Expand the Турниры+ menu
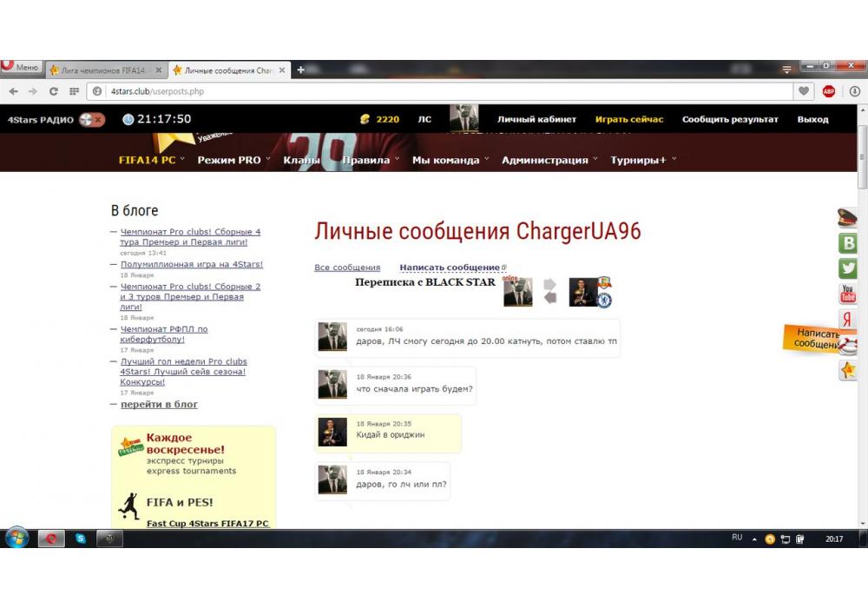This screenshot has height=608, width=868. pos(643,160)
